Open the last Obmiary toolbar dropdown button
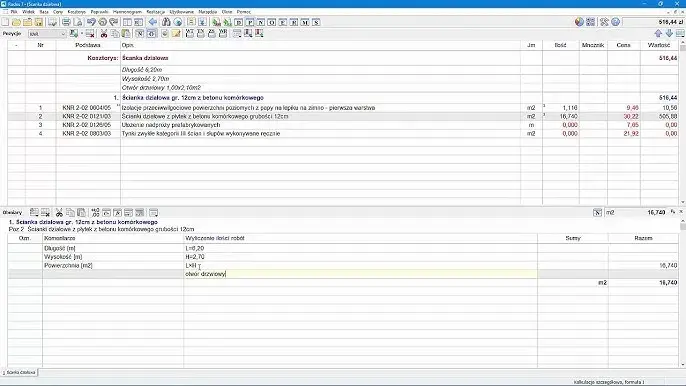This screenshot has height=386, width=686. click(x=154, y=213)
